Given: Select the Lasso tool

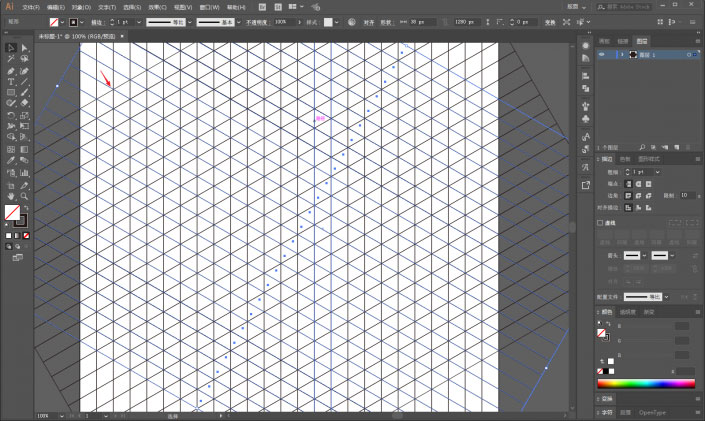Looking at the screenshot, I should (24, 59).
